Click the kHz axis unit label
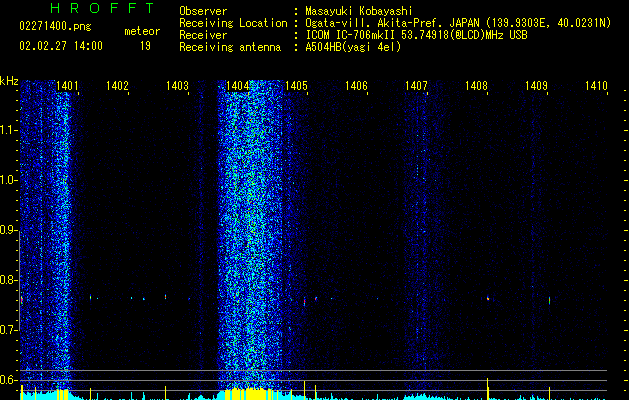 (9, 81)
